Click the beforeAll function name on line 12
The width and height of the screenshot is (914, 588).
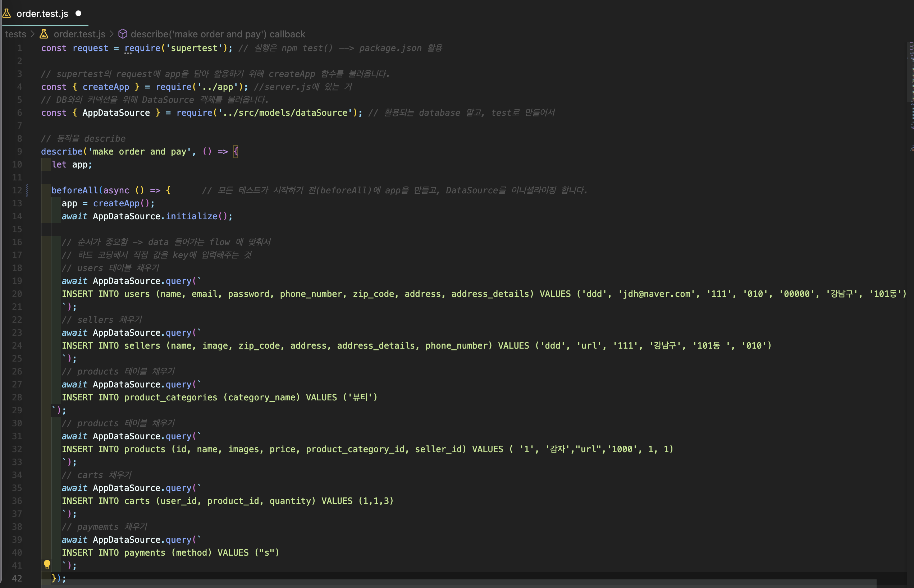[x=75, y=190]
